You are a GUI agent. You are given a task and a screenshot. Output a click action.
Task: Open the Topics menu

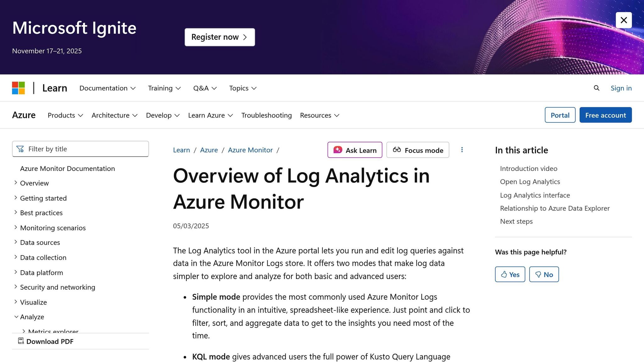[x=242, y=88]
